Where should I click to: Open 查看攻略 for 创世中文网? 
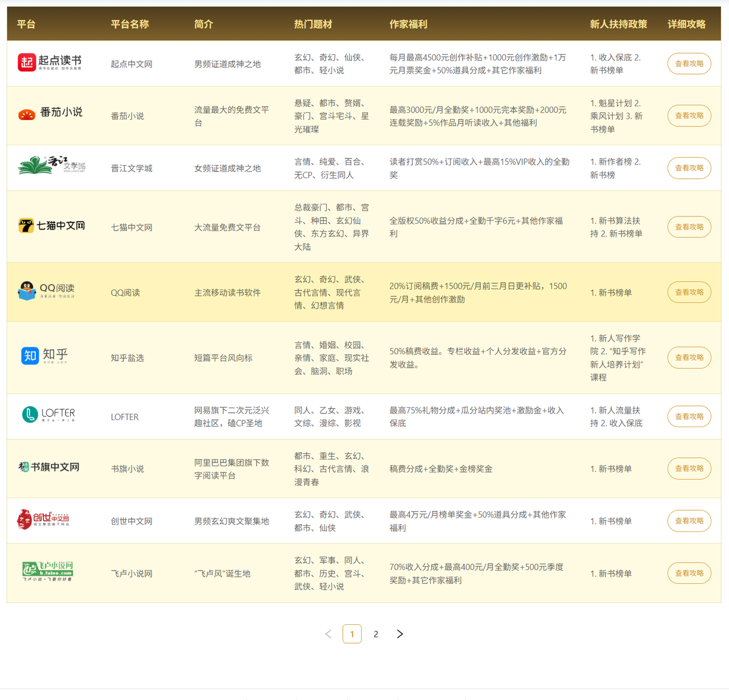pos(689,521)
